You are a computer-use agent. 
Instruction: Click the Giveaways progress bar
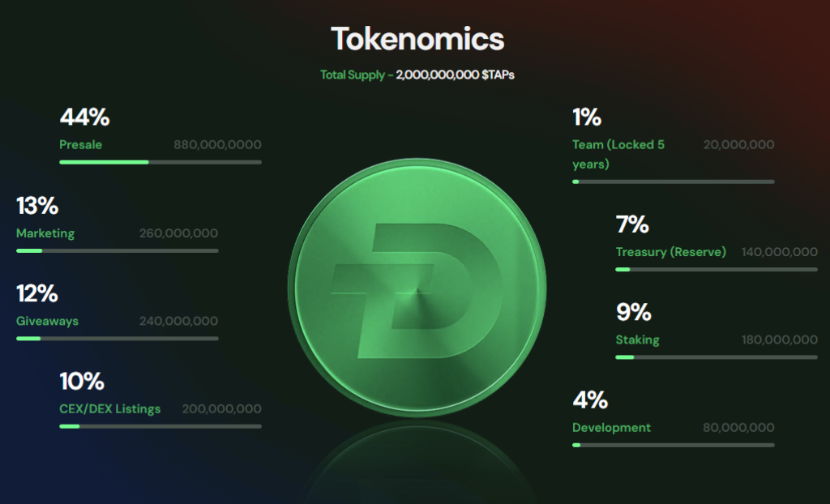pos(117,338)
